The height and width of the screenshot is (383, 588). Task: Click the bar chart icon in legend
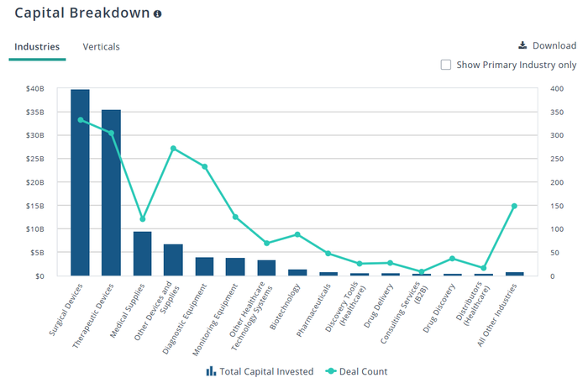tap(211, 371)
